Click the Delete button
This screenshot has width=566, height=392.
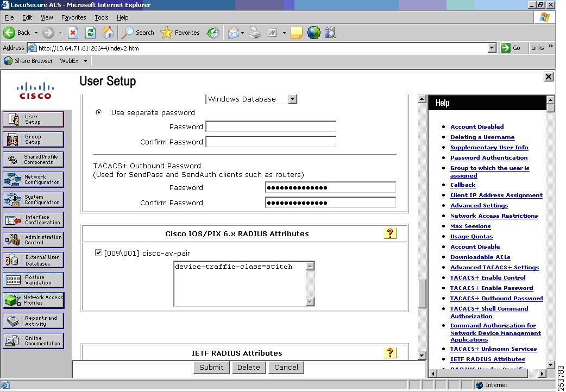coord(248,367)
